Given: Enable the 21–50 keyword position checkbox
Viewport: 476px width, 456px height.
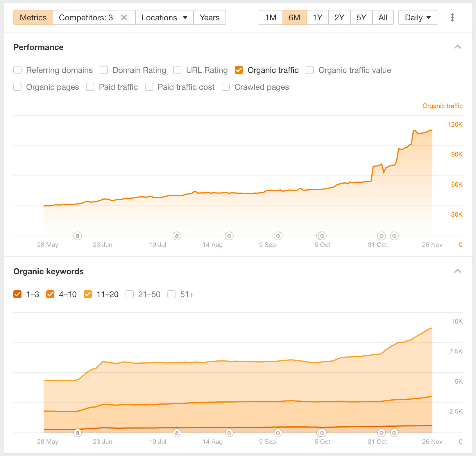Looking at the screenshot, I should pos(130,295).
